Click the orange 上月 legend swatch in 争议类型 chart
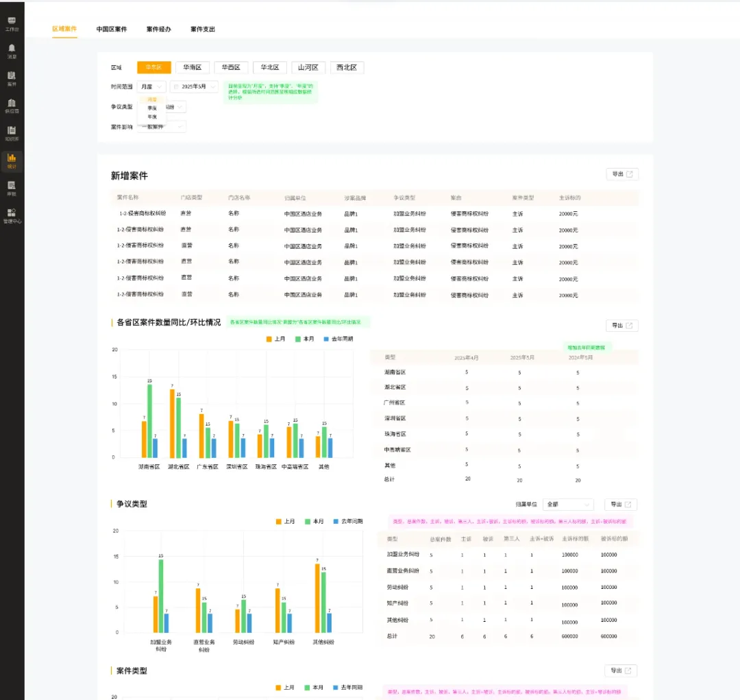The image size is (740, 700). [x=279, y=522]
